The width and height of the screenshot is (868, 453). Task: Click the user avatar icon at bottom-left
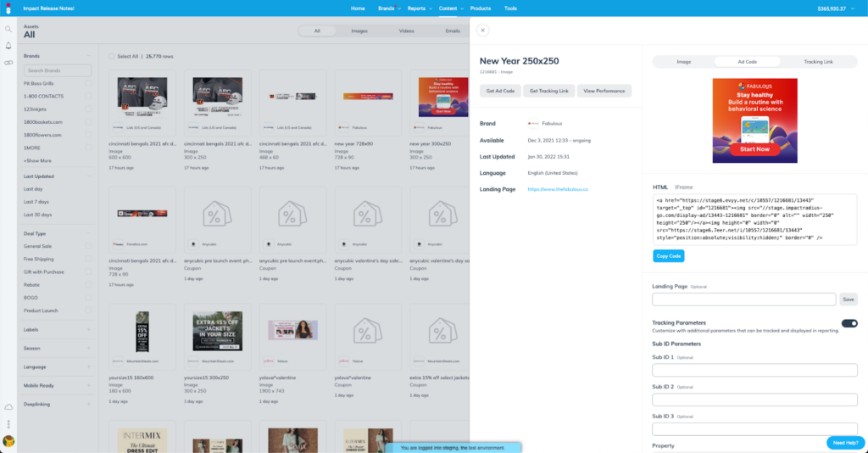[8, 441]
